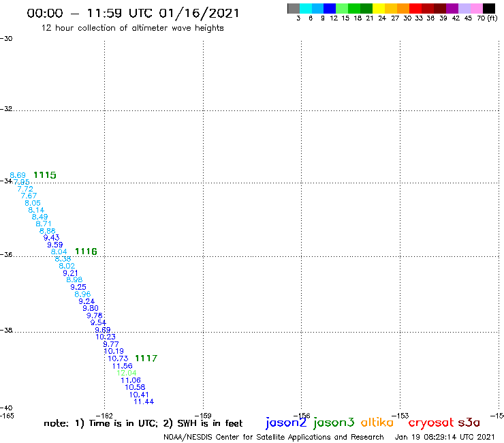The image size is (504, 443).
Task: Click the altimeter wave heights subtitle
Action: [132, 28]
